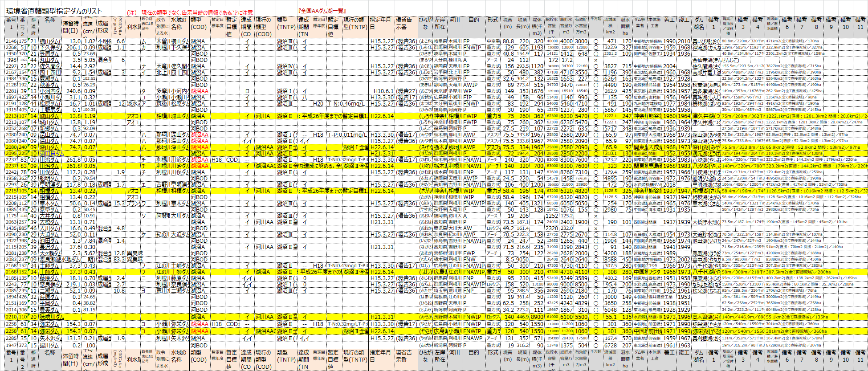Select 名称 header in the bottom header row
This screenshot has height=371, width=868.
click(50, 359)
